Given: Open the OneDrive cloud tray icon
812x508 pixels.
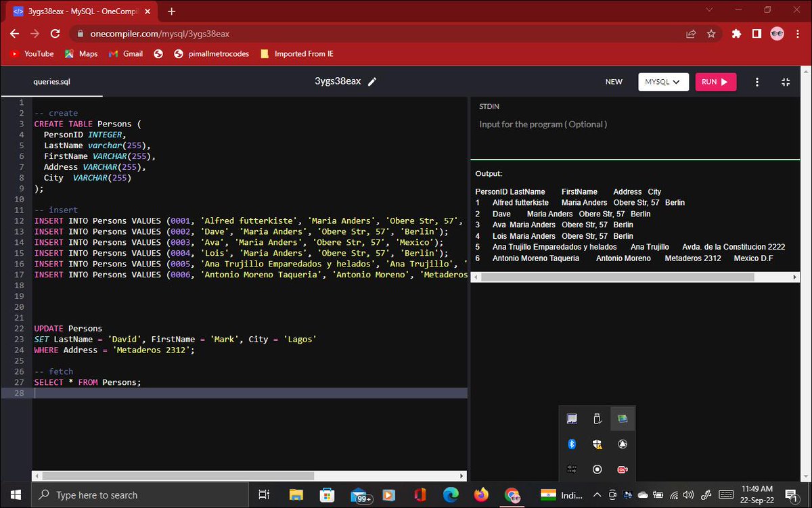Looking at the screenshot, I should tap(643, 495).
